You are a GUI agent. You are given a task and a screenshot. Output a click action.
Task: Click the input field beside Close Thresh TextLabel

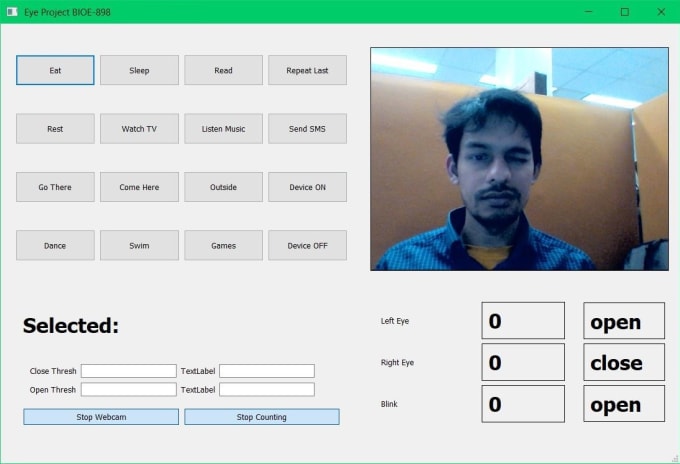(267, 371)
